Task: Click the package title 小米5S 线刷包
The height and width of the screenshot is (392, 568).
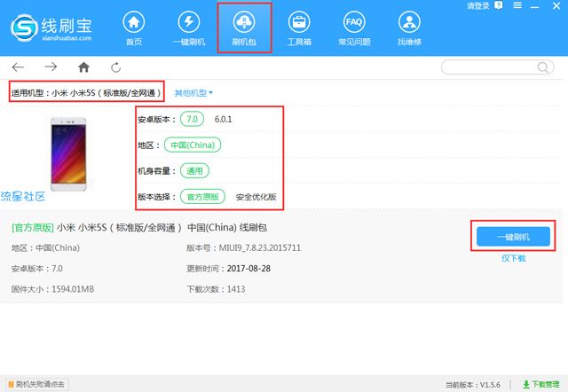Action: point(139,228)
